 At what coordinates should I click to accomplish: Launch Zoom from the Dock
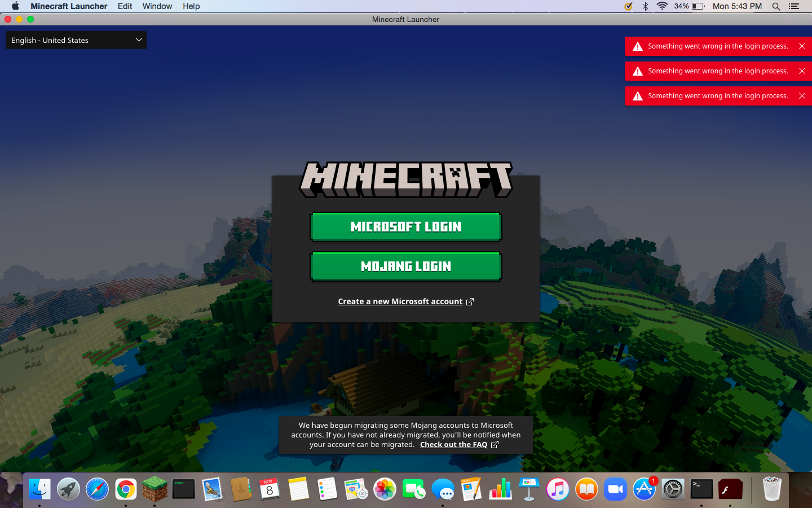(x=615, y=489)
